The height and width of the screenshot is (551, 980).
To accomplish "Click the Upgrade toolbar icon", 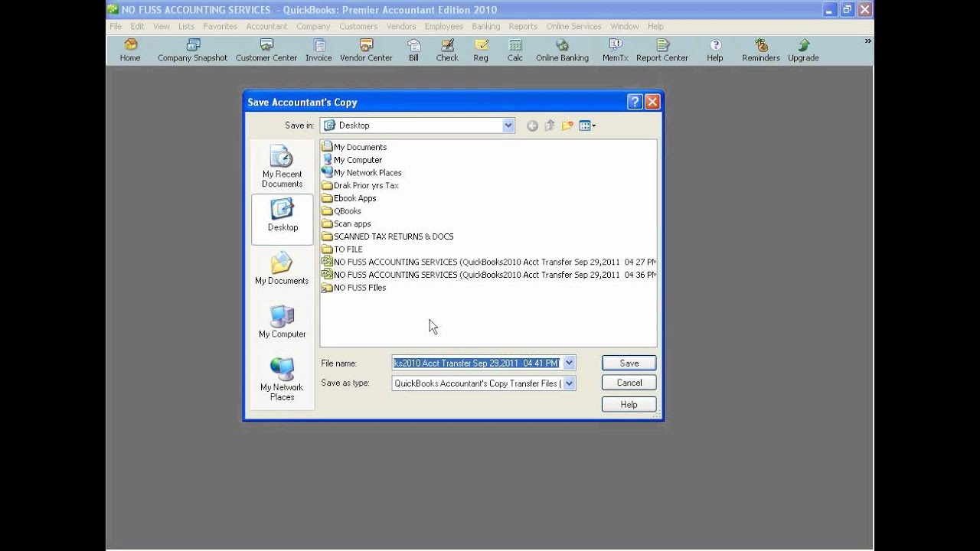I will (803, 51).
